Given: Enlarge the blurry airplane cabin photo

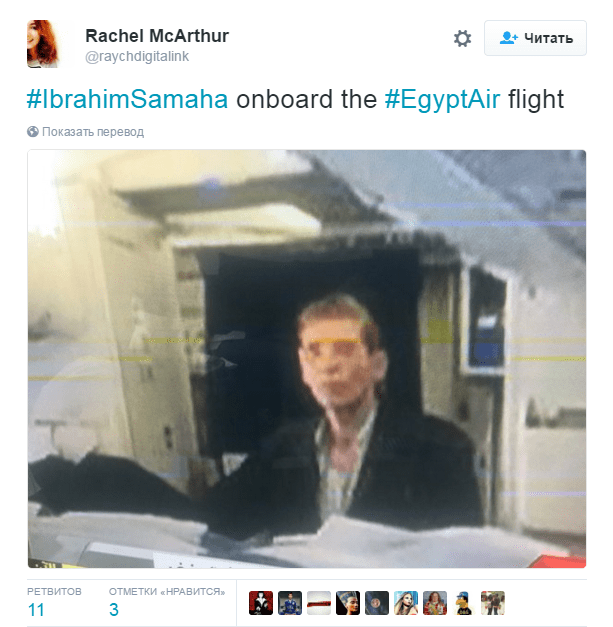Looking at the screenshot, I should pos(307,359).
